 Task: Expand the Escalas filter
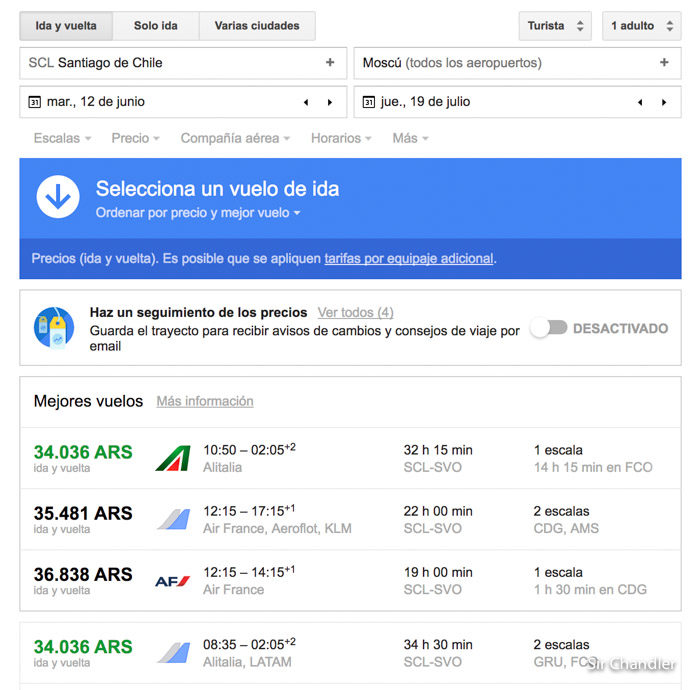click(x=62, y=138)
